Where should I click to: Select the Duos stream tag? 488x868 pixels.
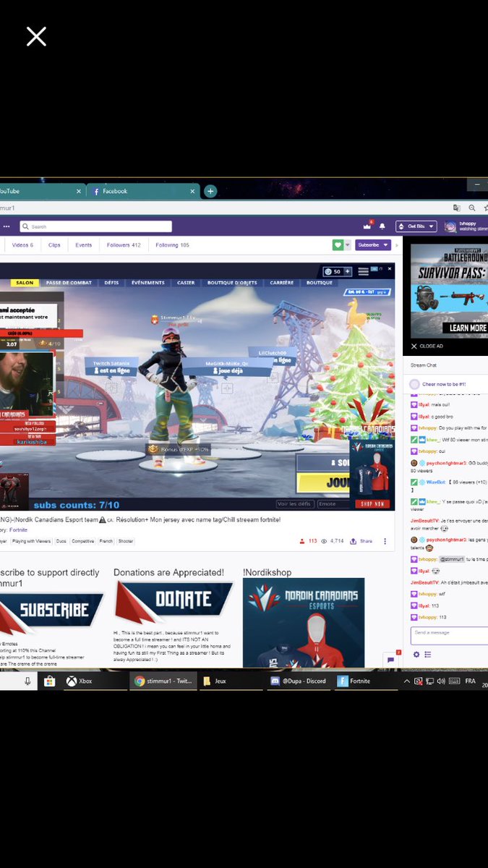tap(60, 540)
